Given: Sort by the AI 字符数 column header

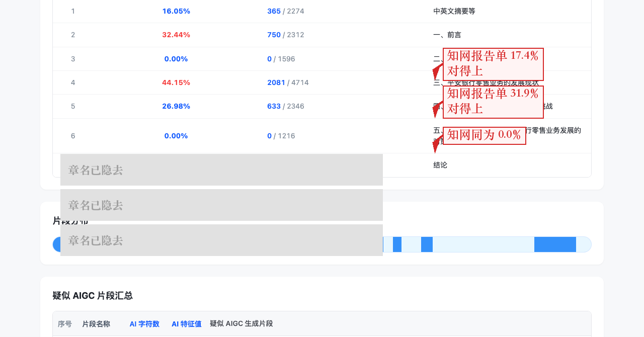Looking at the screenshot, I should [144, 324].
